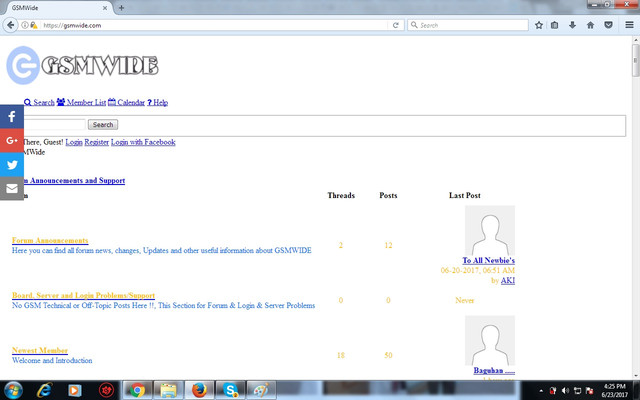Open the site identity info icon
Screen dimensions: 640x400
coord(25,25)
